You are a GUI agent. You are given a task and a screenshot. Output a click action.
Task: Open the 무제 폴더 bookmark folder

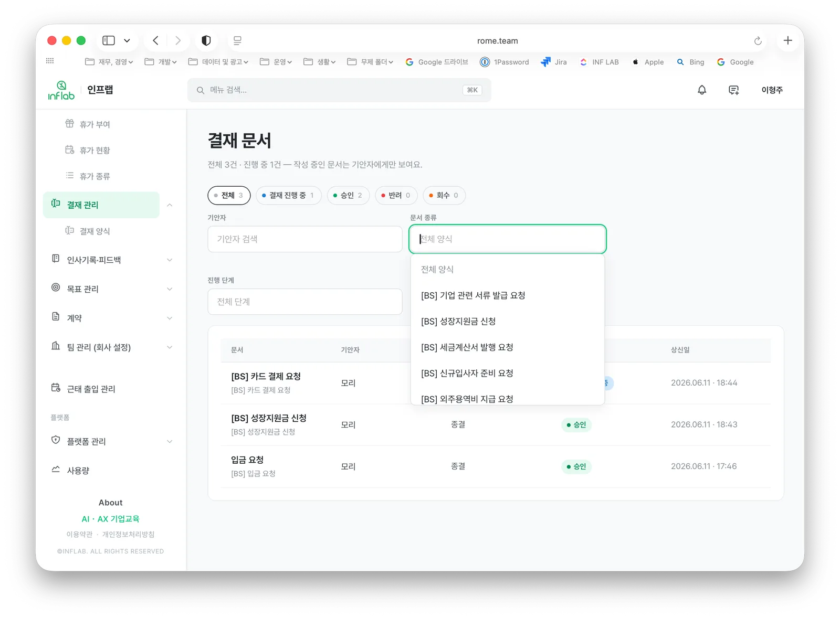point(370,62)
